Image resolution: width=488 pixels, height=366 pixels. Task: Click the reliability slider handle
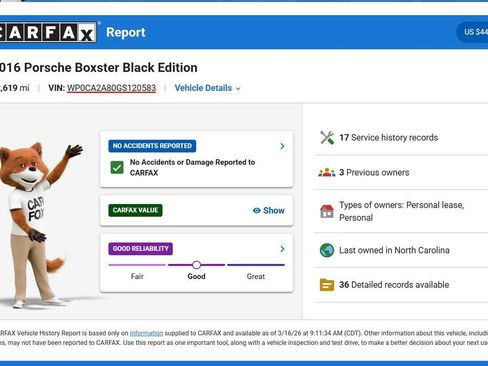click(x=196, y=265)
